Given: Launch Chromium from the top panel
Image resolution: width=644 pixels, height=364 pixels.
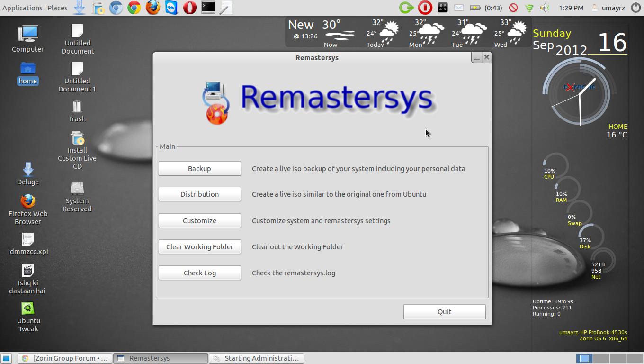Looking at the screenshot, I should [116, 8].
